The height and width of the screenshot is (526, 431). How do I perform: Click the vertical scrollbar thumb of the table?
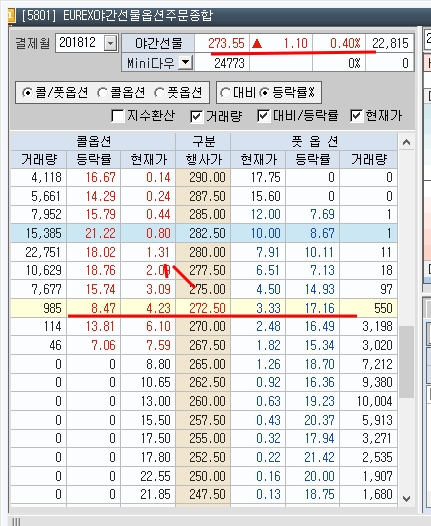click(406, 362)
